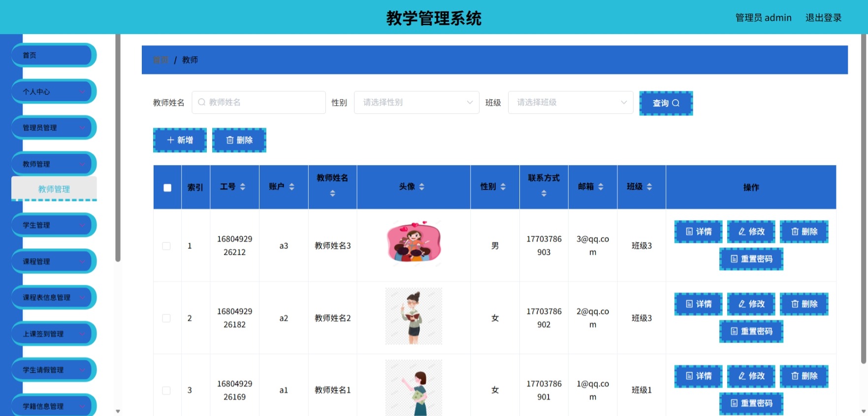Click 新增 add button
This screenshot has height=416, width=868.
[180, 140]
